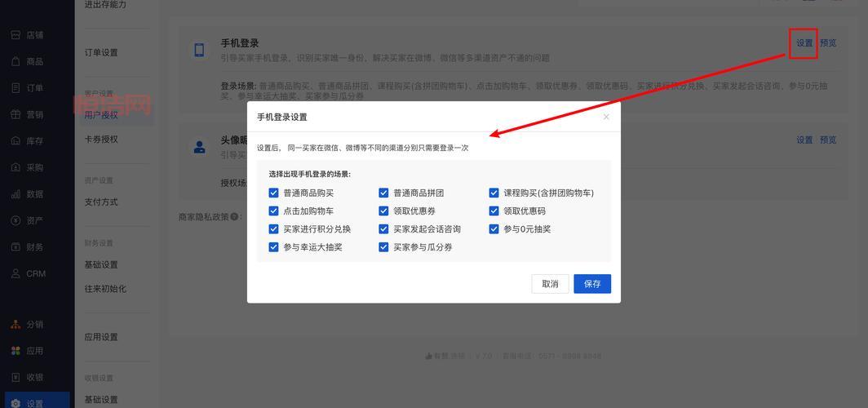The height and width of the screenshot is (408, 868).
Task: Open 订单设置 in the settings submenu
Action: click(101, 53)
